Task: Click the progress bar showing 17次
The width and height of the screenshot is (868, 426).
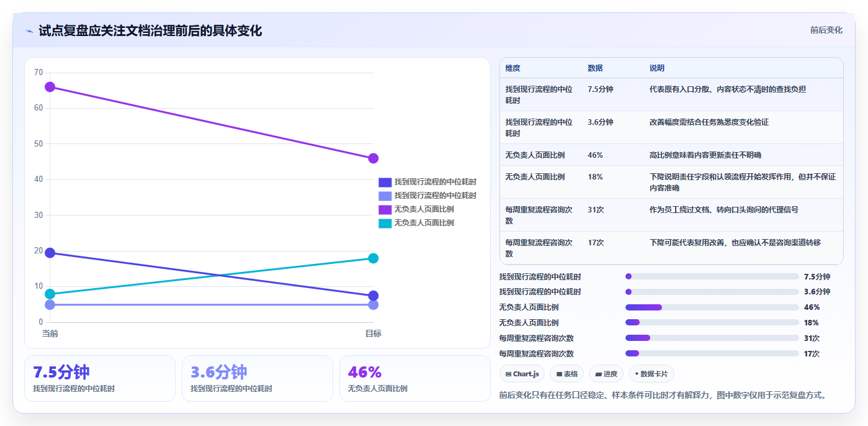Action: click(712, 354)
